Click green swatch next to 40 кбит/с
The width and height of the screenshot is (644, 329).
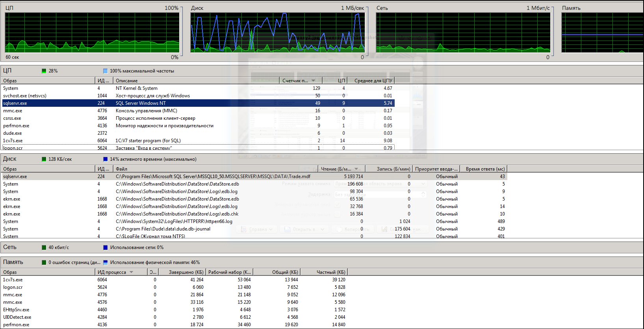(44, 247)
